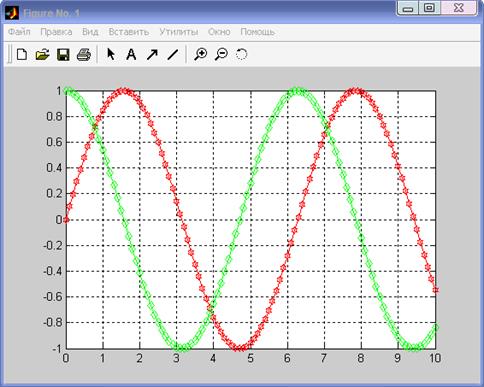Screen dimensions: 484x387
Task: Enable the Rotate 3D tool
Action: (241, 54)
